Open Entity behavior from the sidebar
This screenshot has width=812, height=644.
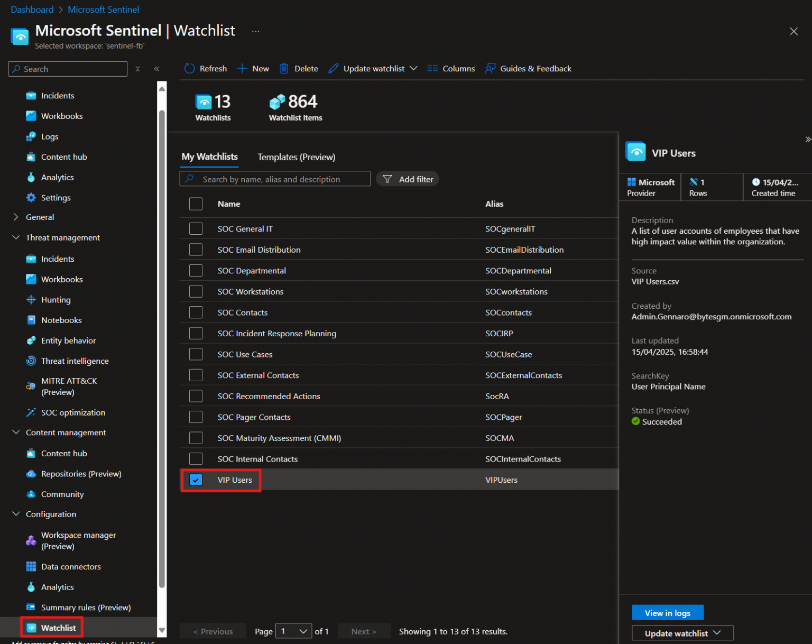tap(68, 340)
